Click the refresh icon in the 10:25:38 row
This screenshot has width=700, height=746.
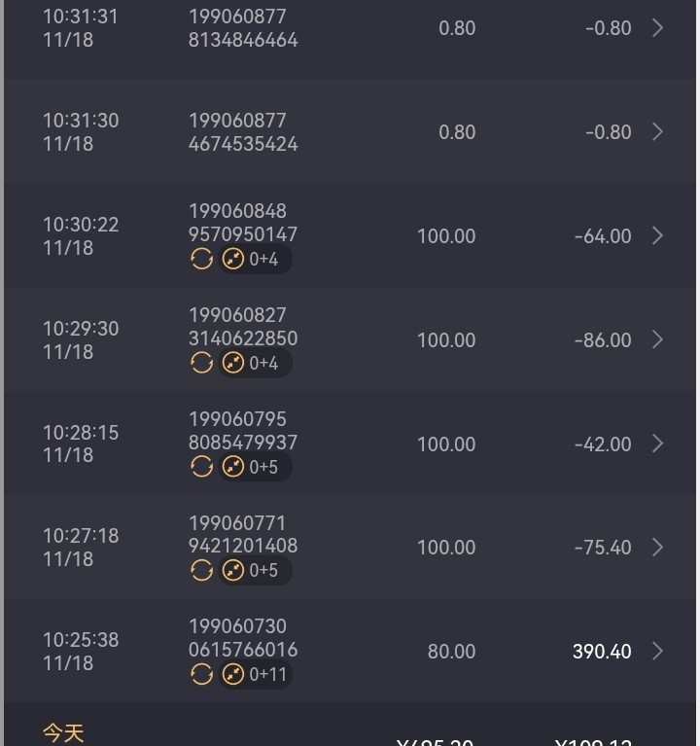(201, 674)
